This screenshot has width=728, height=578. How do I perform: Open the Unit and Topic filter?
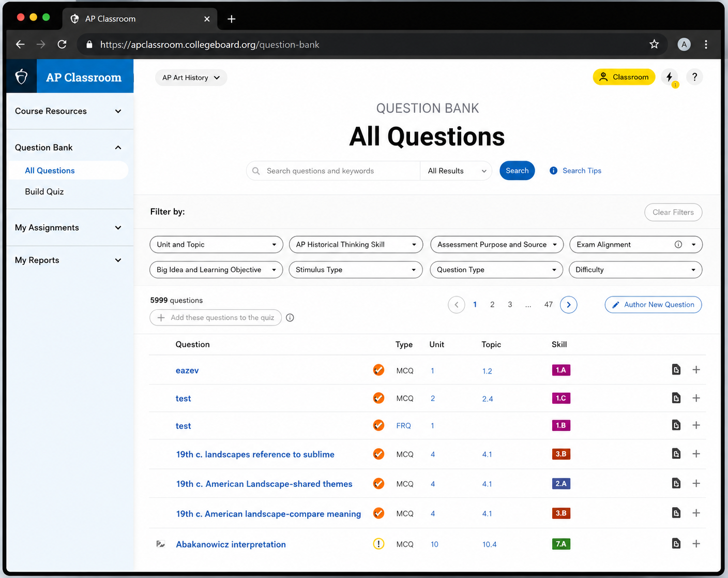pos(216,245)
